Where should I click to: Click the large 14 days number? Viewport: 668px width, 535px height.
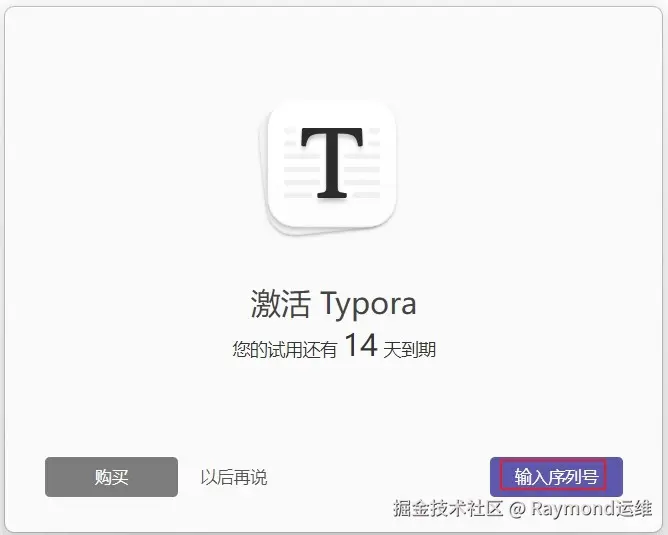361,345
